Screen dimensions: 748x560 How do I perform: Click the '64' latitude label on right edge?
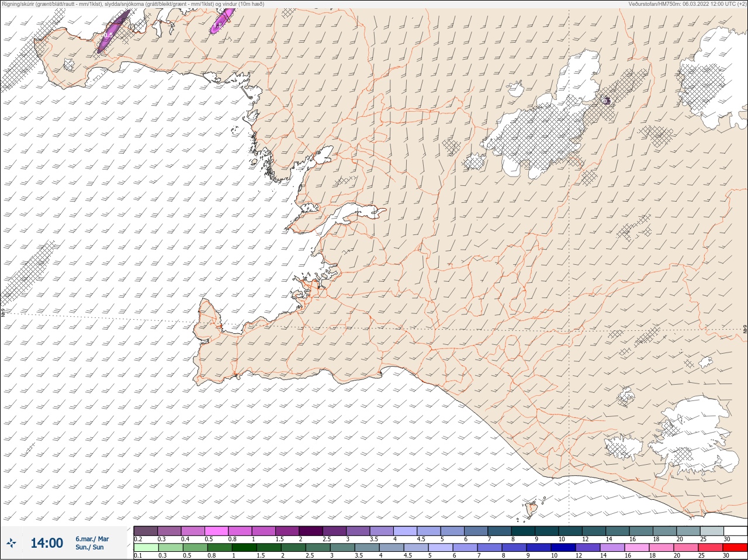tap(745, 329)
